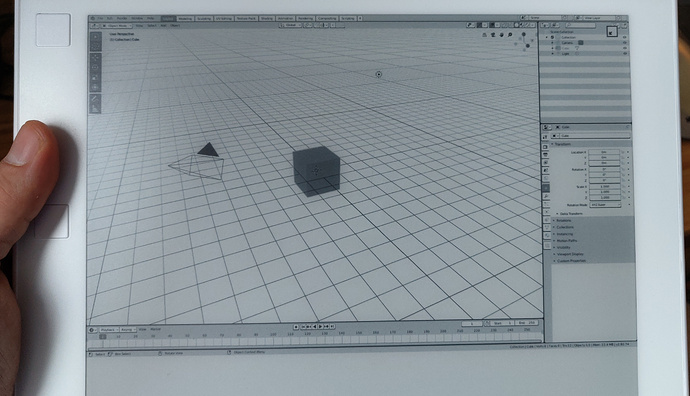
Task: Toggle visibility eye of Camera row
Action: pyautogui.click(x=625, y=43)
